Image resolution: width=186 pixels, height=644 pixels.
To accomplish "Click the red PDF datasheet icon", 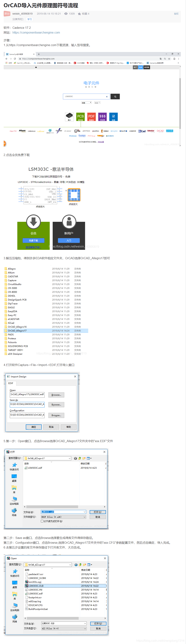I will click(91, 117).
